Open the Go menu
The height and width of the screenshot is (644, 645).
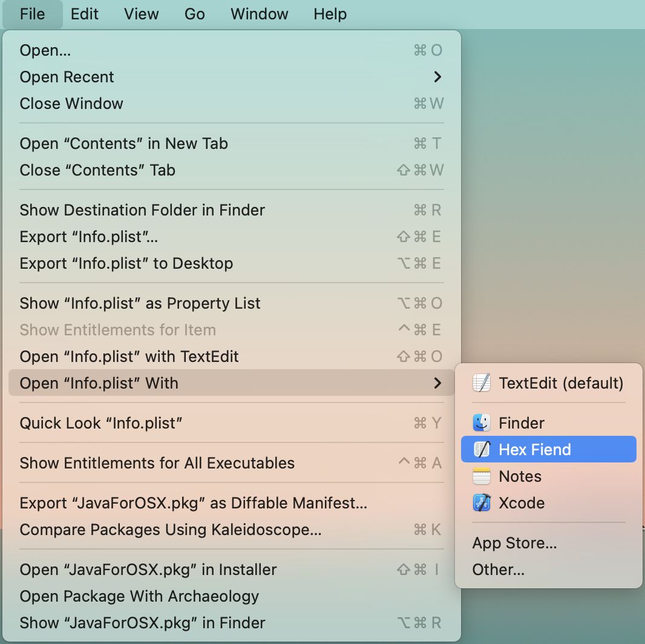coord(195,14)
